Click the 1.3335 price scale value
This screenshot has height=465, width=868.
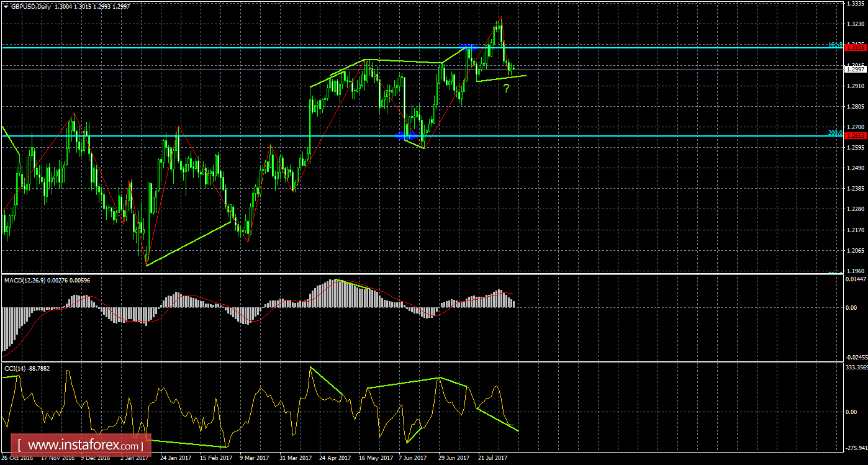click(x=856, y=4)
